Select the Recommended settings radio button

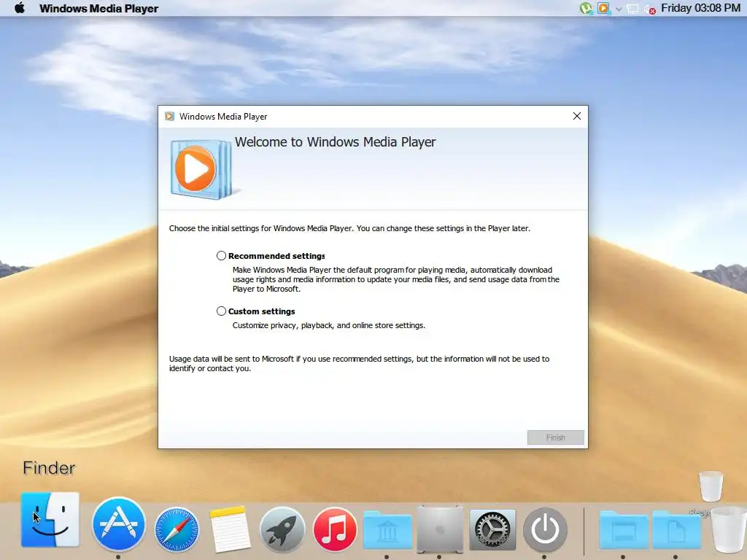pyautogui.click(x=221, y=256)
